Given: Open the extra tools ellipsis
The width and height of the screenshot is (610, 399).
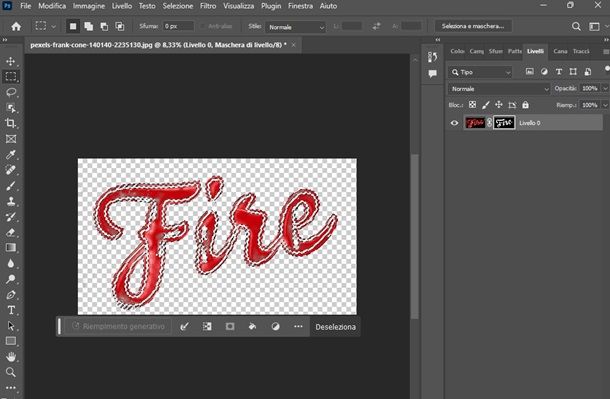Looking at the screenshot, I should coord(11,388).
